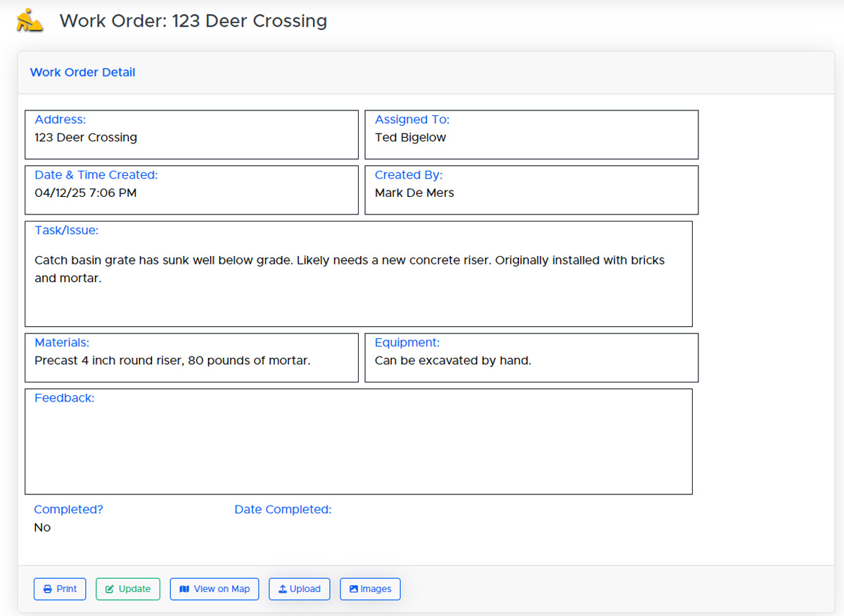Click the upload arrow icon
The width and height of the screenshot is (844, 616).
(283, 589)
